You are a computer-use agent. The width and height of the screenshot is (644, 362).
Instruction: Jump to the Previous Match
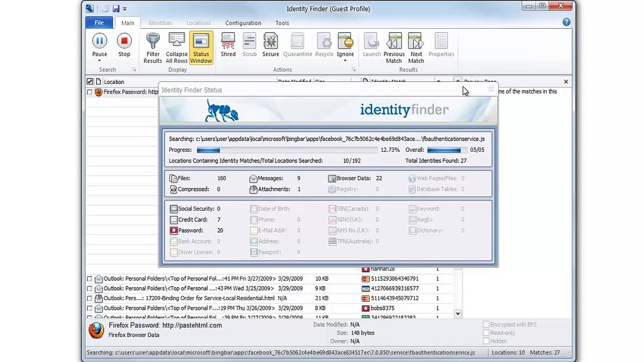[x=394, y=48]
